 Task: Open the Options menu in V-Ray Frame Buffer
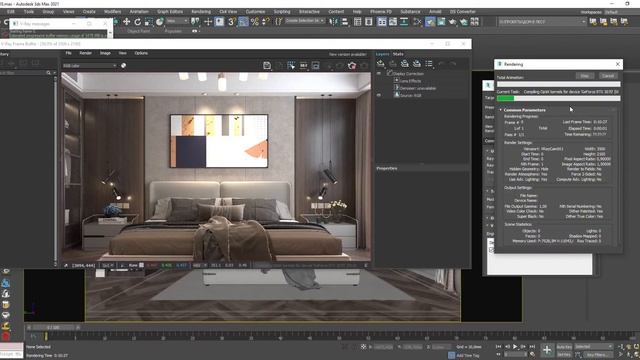pyautogui.click(x=141, y=53)
